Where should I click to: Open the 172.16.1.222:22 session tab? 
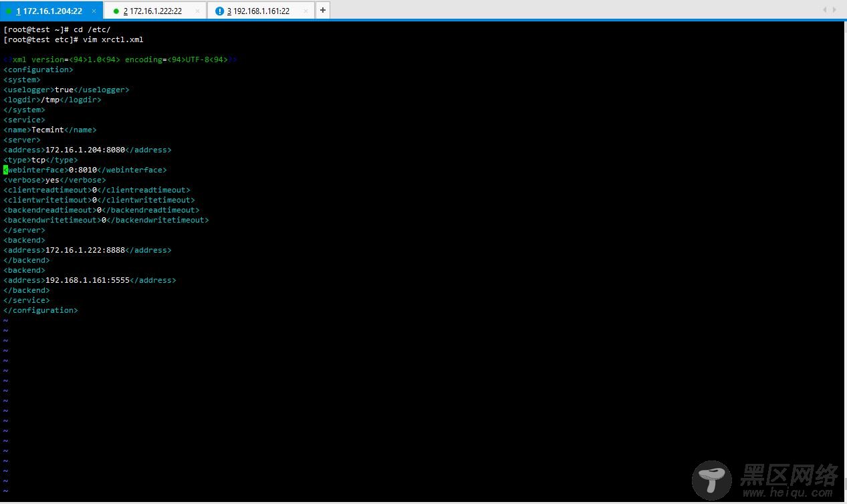point(156,11)
